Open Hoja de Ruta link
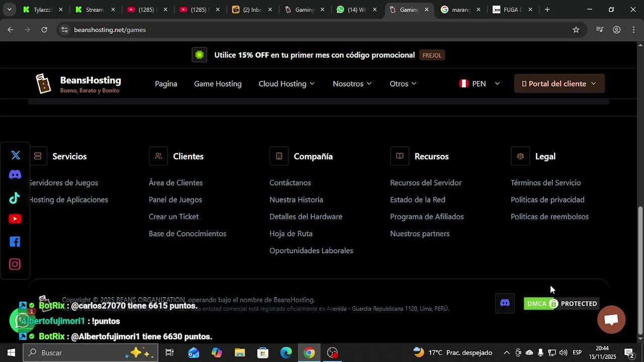 291,234
